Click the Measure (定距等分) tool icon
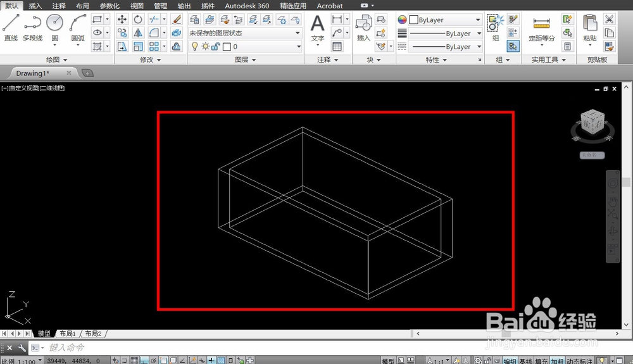The image size is (633, 364). coord(541,28)
